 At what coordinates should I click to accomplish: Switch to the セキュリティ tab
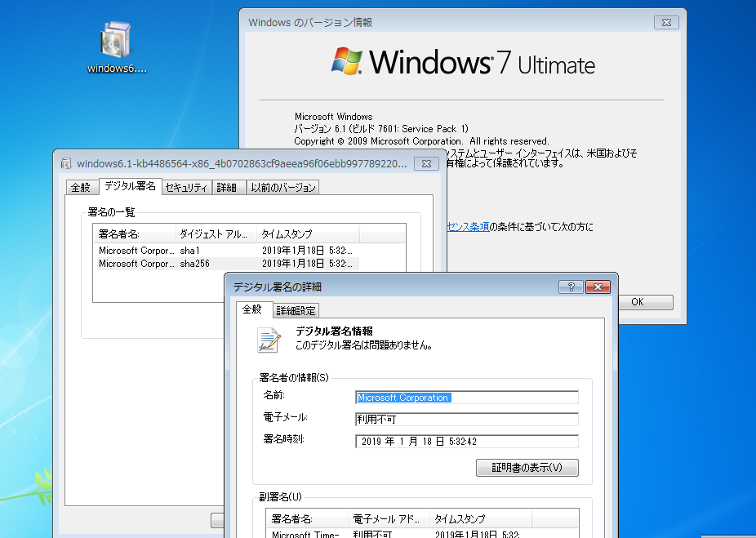[x=186, y=187]
